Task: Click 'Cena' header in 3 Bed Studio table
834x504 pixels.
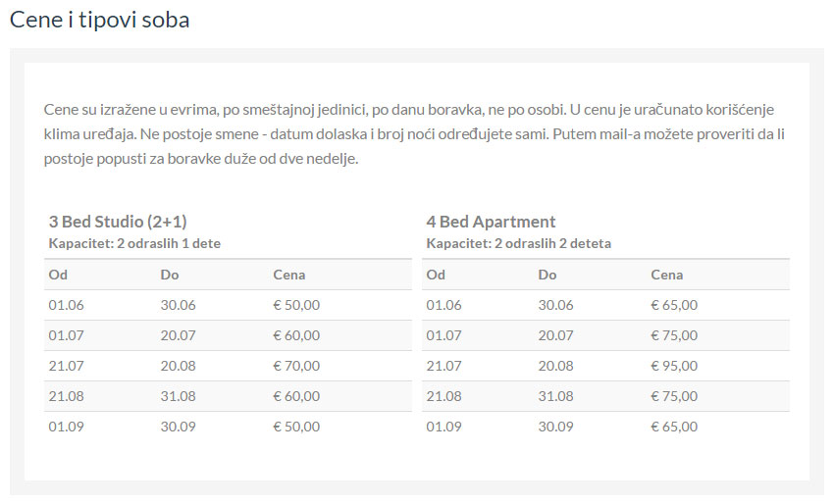Action: tap(289, 275)
